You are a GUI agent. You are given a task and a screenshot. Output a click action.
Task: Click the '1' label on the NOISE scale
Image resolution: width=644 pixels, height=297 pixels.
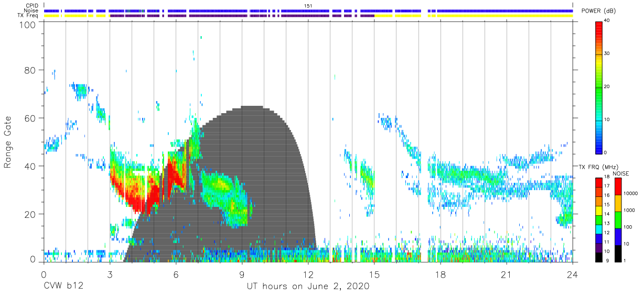[x=626, y=260]
